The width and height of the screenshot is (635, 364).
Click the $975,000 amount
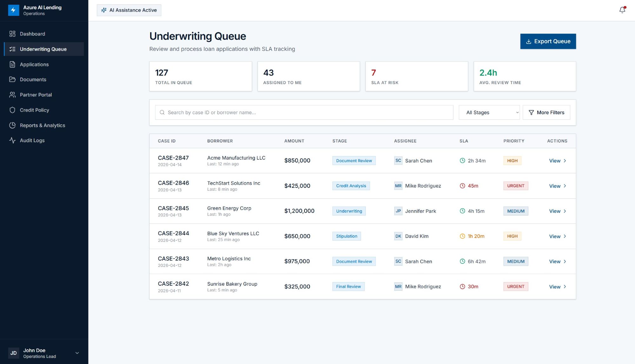(297, 261)
